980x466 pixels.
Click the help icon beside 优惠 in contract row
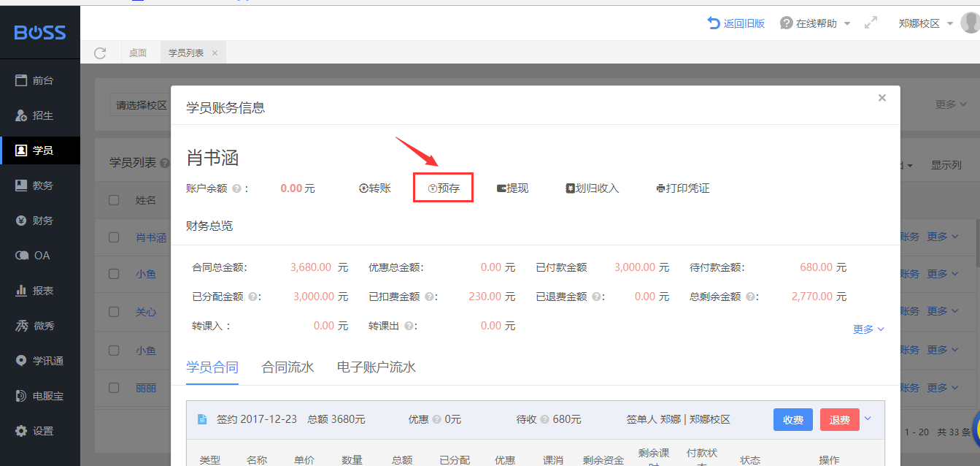pos(436,420)
